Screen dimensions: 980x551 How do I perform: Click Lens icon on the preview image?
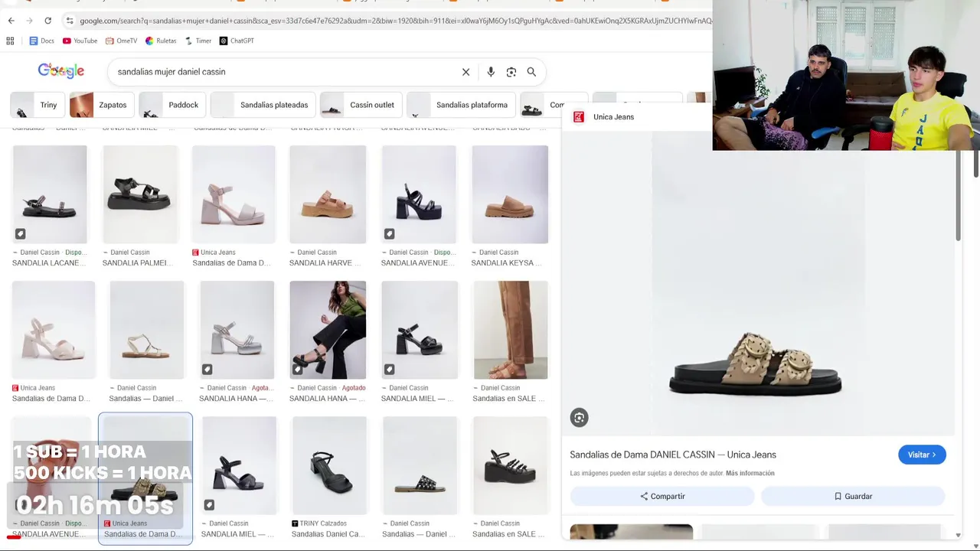coord(579,417)
